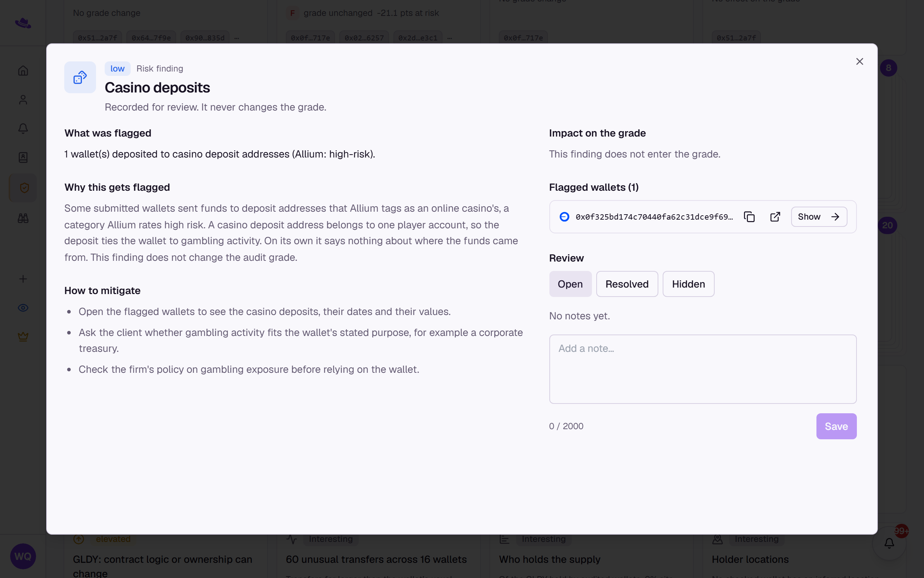This screenshot has width=924, height=578.
Task: Click wallet chip 0x90…835d behind dialog
Action: 205,38
